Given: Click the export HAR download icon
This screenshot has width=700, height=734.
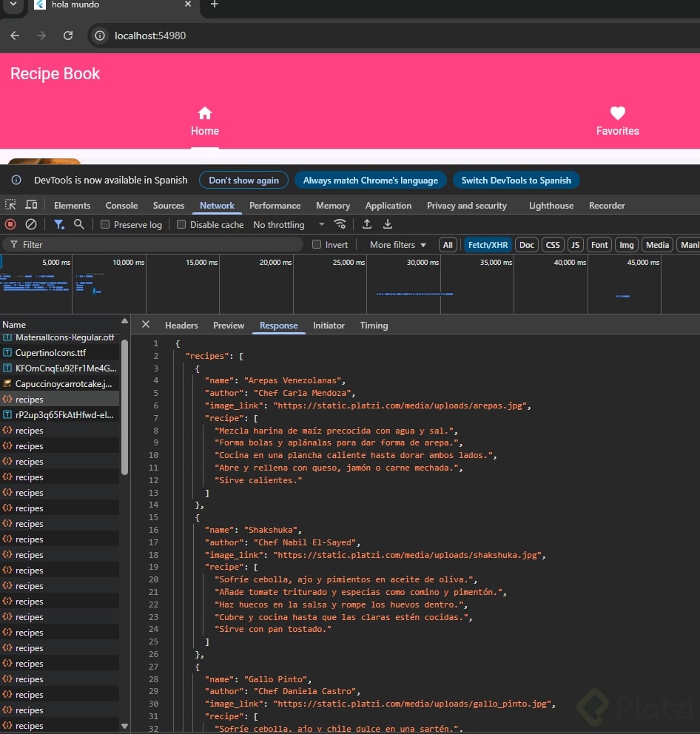Looking at the screenshot, I should [387, 224].
